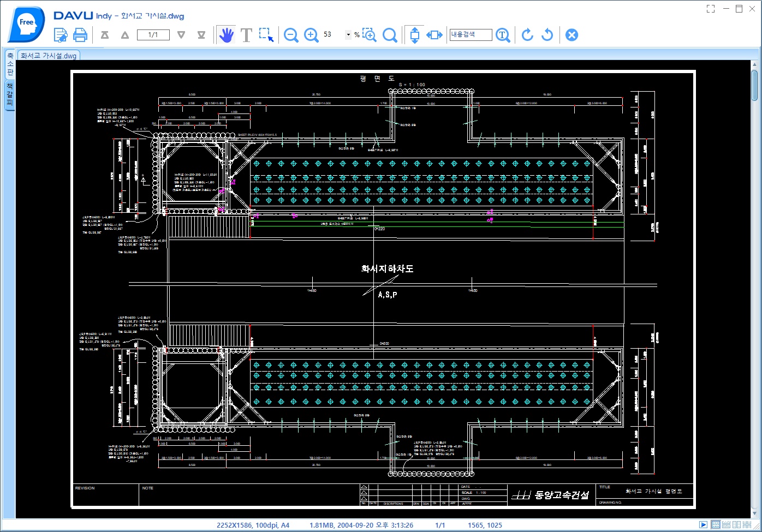
Task: Open the zoom percentage dropdown
Action: [x=348, y=35]
